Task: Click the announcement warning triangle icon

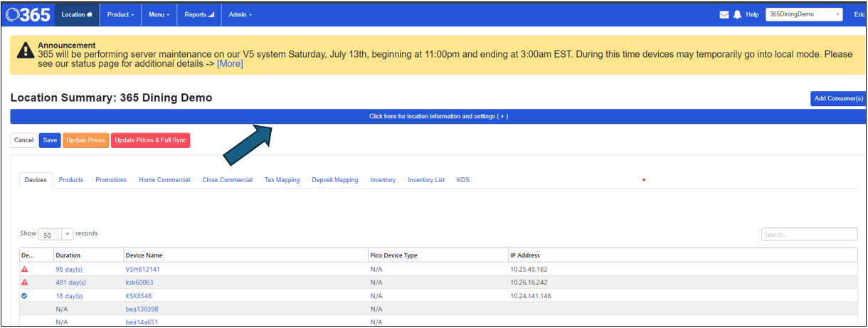Action: (26, 50)
